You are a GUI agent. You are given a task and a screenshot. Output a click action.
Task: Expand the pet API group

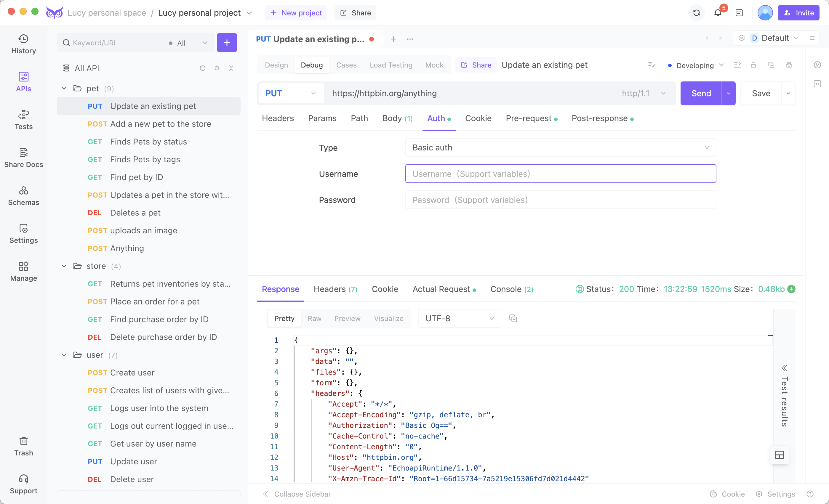click(x=65, y=88)
